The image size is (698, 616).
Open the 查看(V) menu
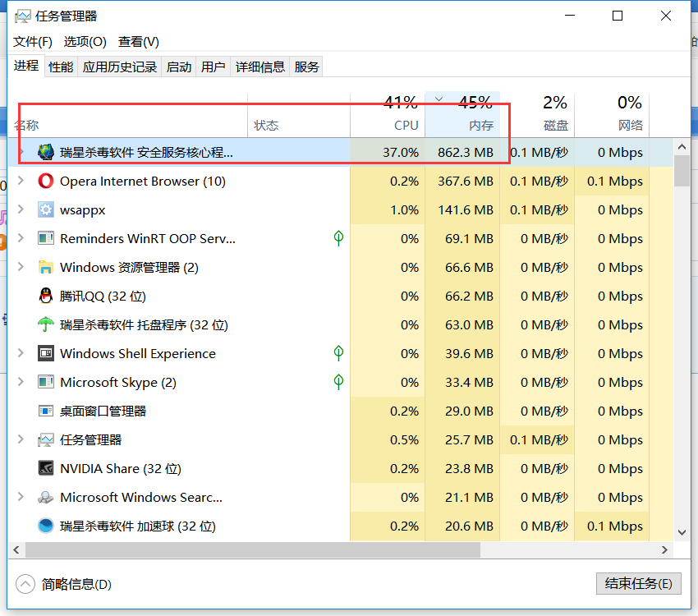pyautogui.click(x=139, y=42)
